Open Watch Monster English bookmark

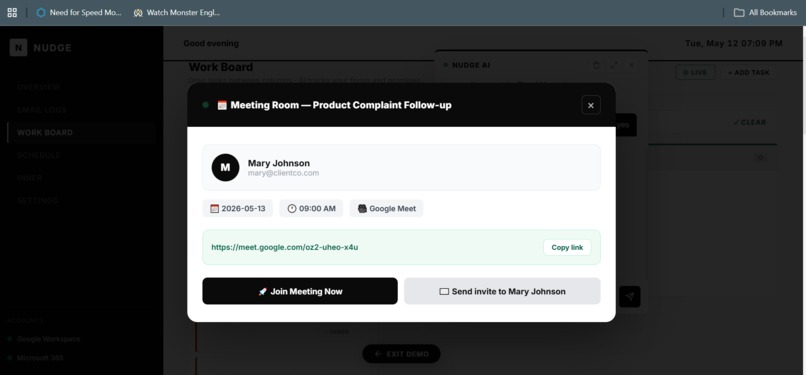pos(177,12)
